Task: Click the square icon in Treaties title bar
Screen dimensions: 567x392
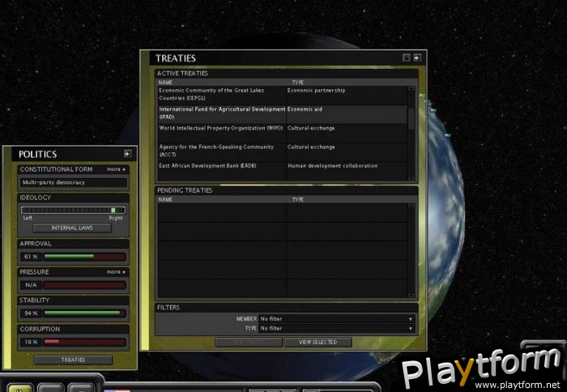Action: coord(407,58)
